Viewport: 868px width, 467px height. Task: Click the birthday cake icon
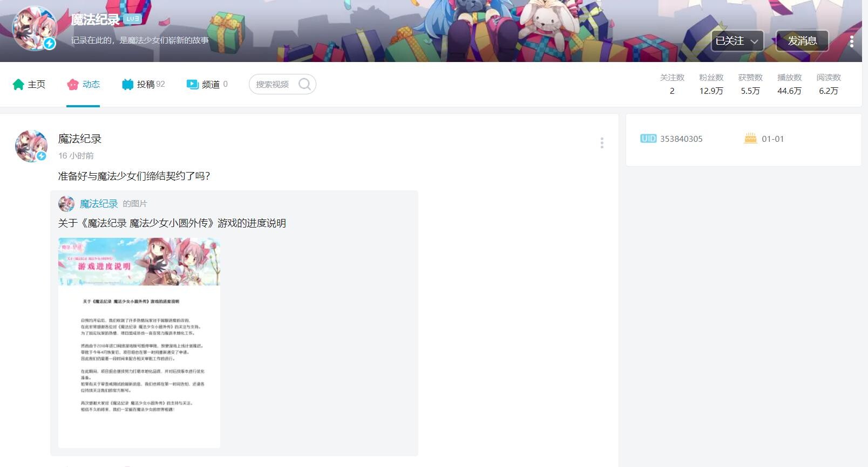coord(750,139)
